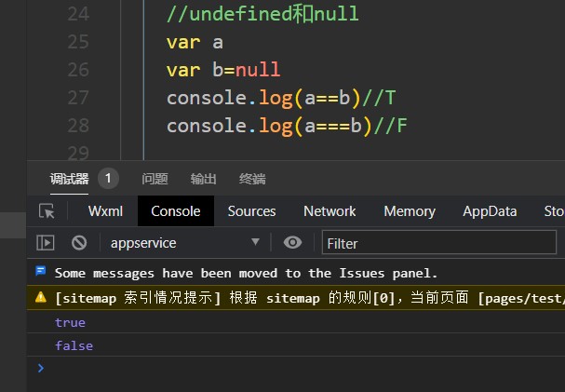This screenshot has width=565, height=392.
Task: Select the 'true' console output line
Action: point(70,322)
